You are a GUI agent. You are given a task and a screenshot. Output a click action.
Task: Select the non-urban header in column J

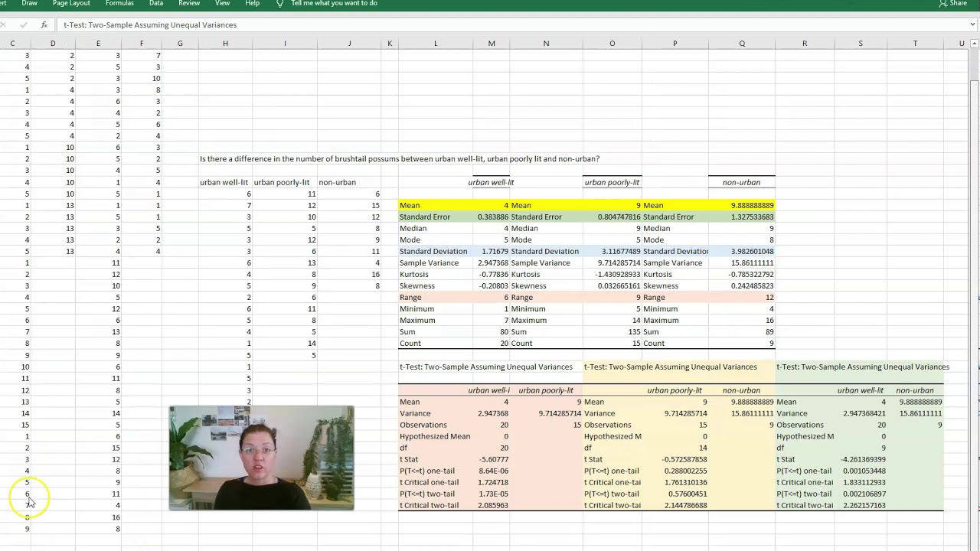click(x=338, y=182)
